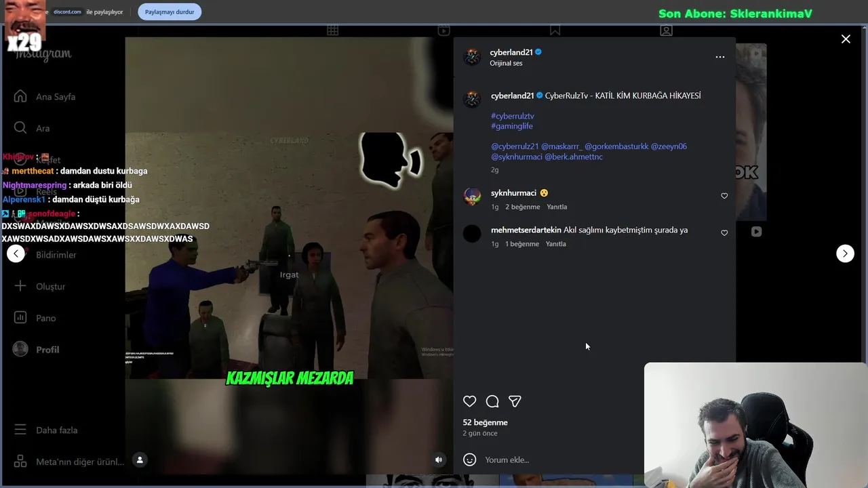Open @zeeyn06 mention
Image resolution: width=868 pixels, height=488 pixels.
pos(669,146)
